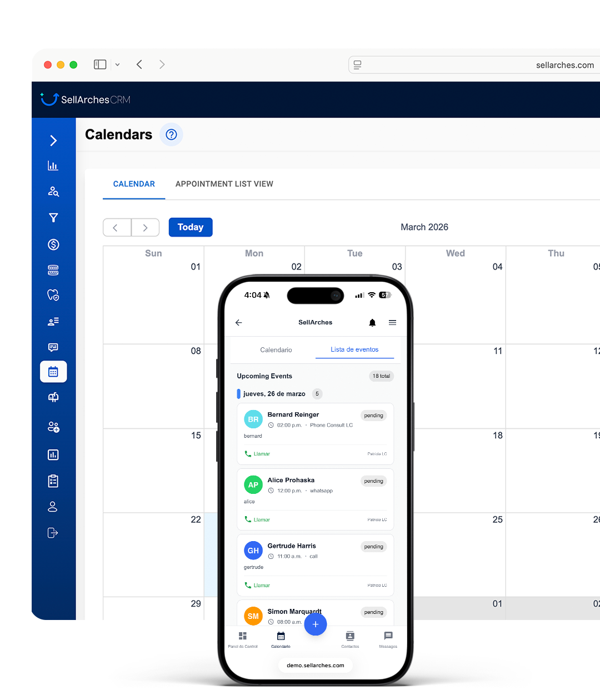Click the browser back arrow

139,64
